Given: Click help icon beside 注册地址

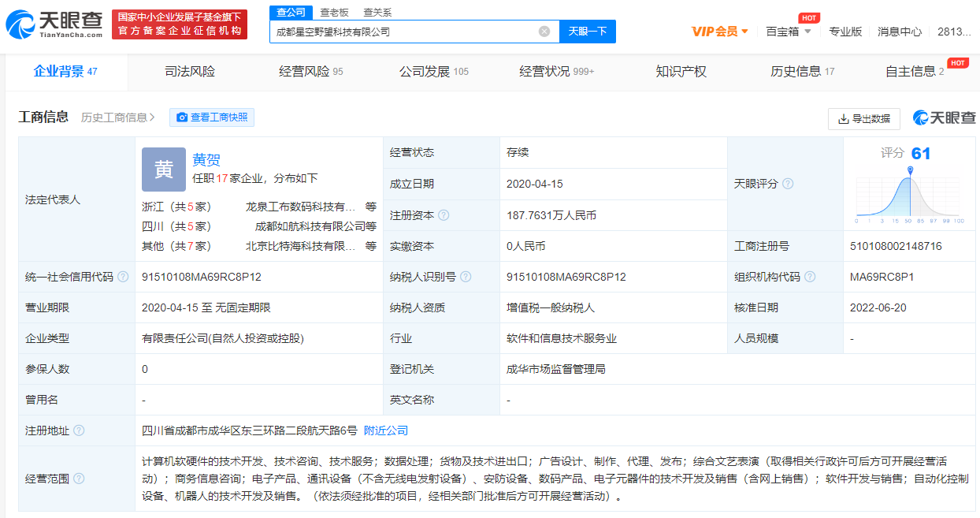Looking at the screenshot, I should pos(79,431).
